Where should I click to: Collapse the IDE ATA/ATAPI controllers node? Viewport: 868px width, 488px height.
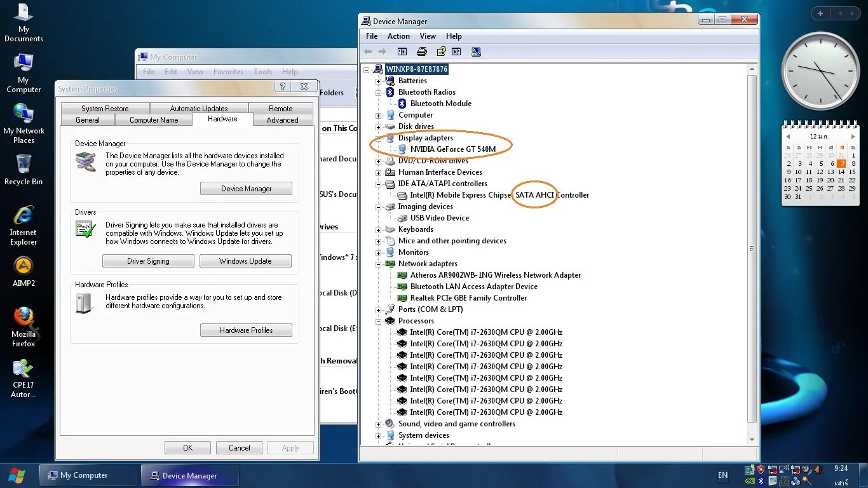[x=379, y=184]
